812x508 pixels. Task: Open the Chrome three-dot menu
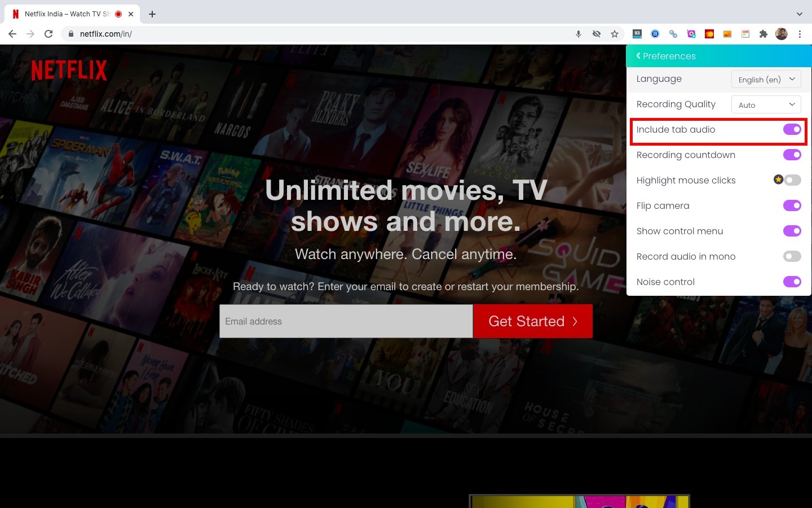coord(800,34)
